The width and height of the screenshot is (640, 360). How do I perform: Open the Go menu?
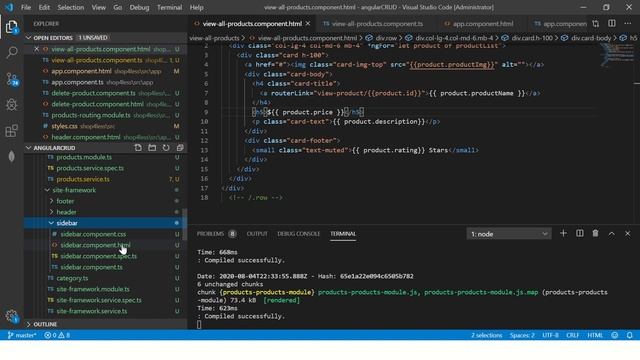(x=118, y=7)
